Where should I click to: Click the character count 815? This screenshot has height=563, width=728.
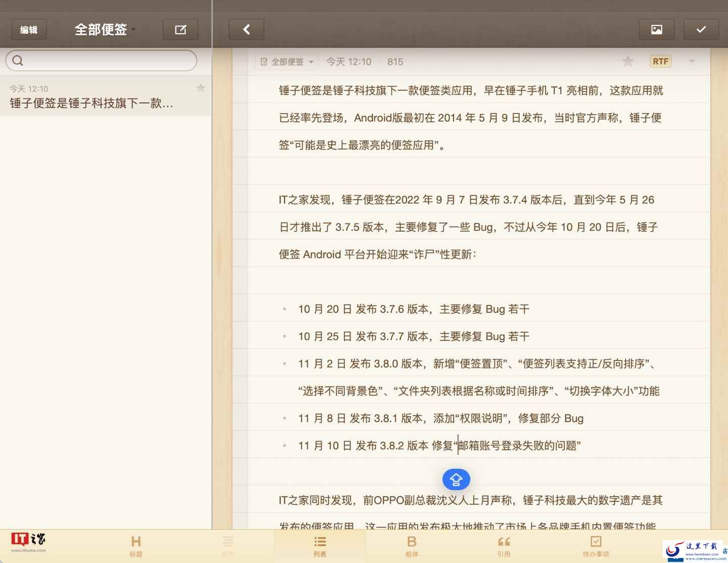click(x=395, y=62)
